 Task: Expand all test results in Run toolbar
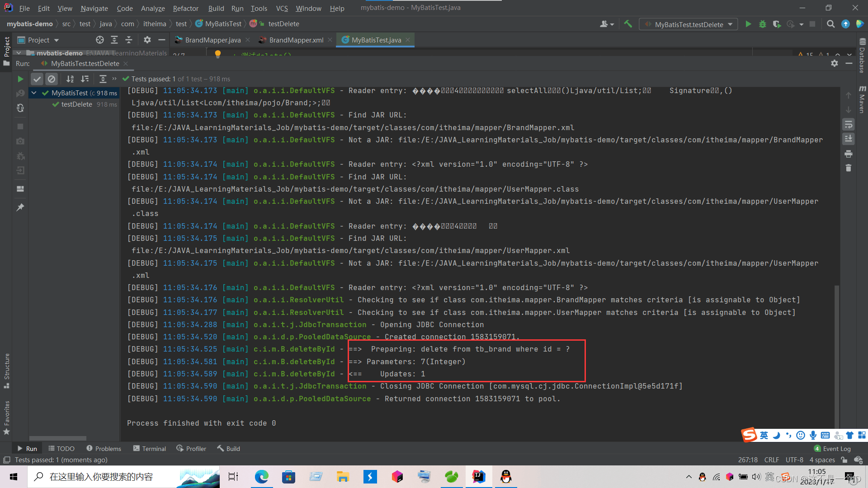(103, 79)
